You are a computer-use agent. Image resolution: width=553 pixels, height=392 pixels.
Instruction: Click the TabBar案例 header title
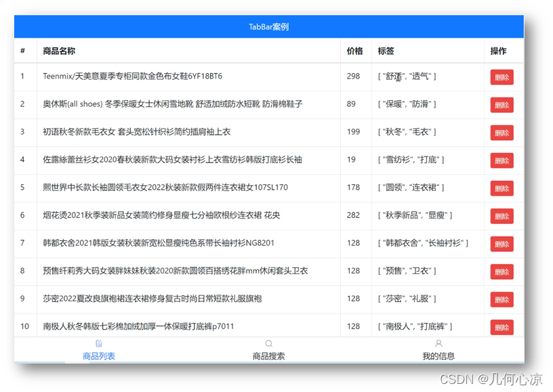(269, 27)
